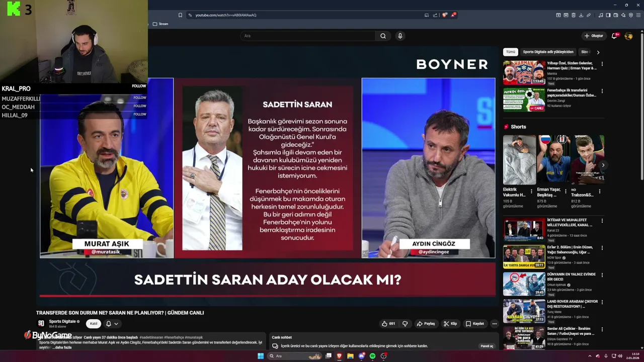Open File Explorer from taskbar
644x362 pixels.
(x=350, y=356)
